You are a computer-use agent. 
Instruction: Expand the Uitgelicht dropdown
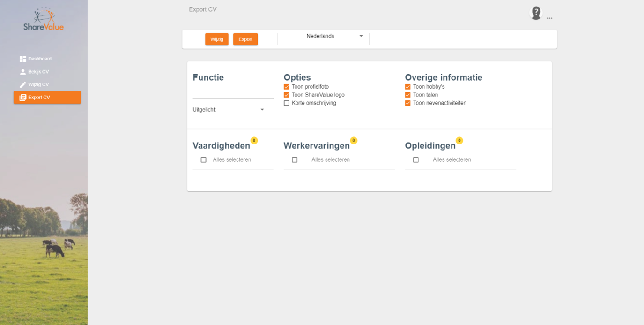(x=229, y=110)
